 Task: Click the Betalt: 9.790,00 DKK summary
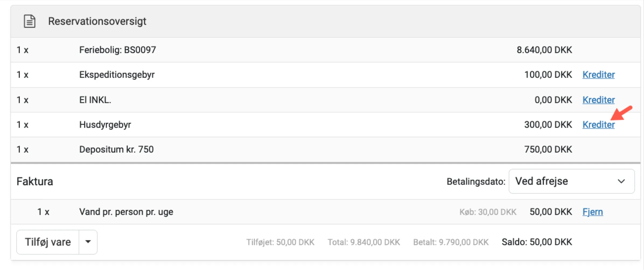[x=451, y=242]
